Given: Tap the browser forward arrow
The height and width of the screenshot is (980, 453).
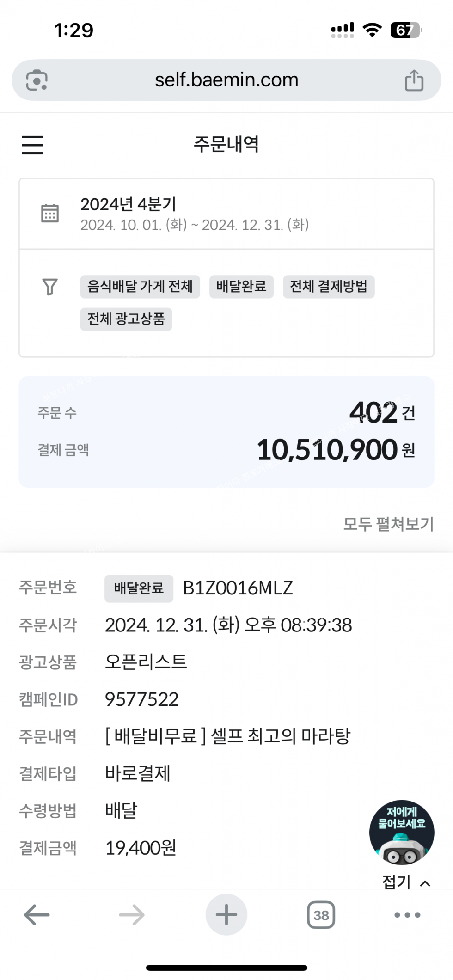Looking at the screenshot, I should coord(132,915).
